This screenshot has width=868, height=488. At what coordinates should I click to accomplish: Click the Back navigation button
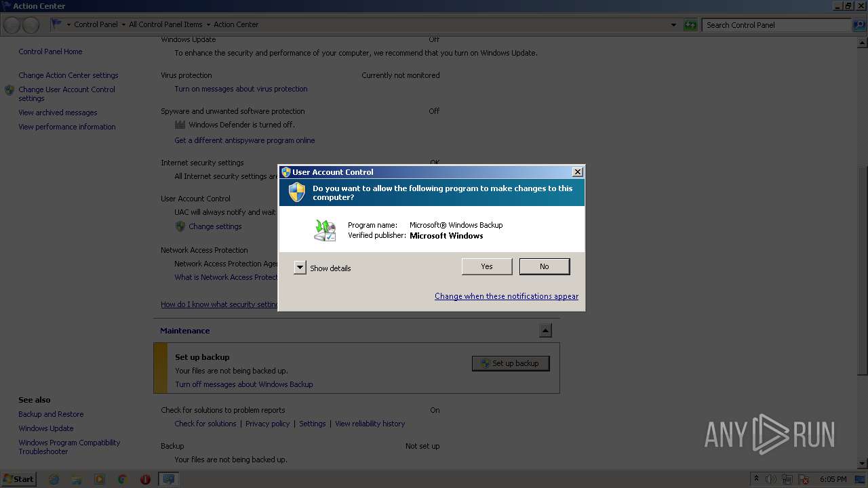(x=12, y=25)
